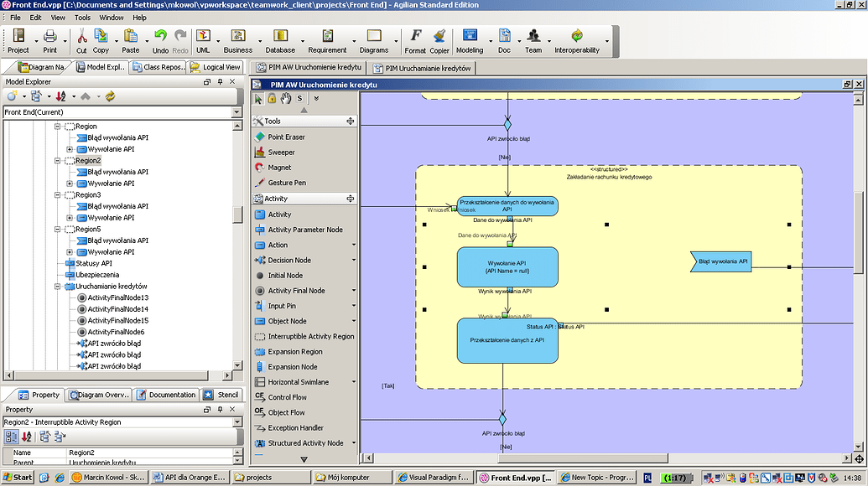
Task: Open the Copier tool in the toolbar
Action: tap(439, 41)
